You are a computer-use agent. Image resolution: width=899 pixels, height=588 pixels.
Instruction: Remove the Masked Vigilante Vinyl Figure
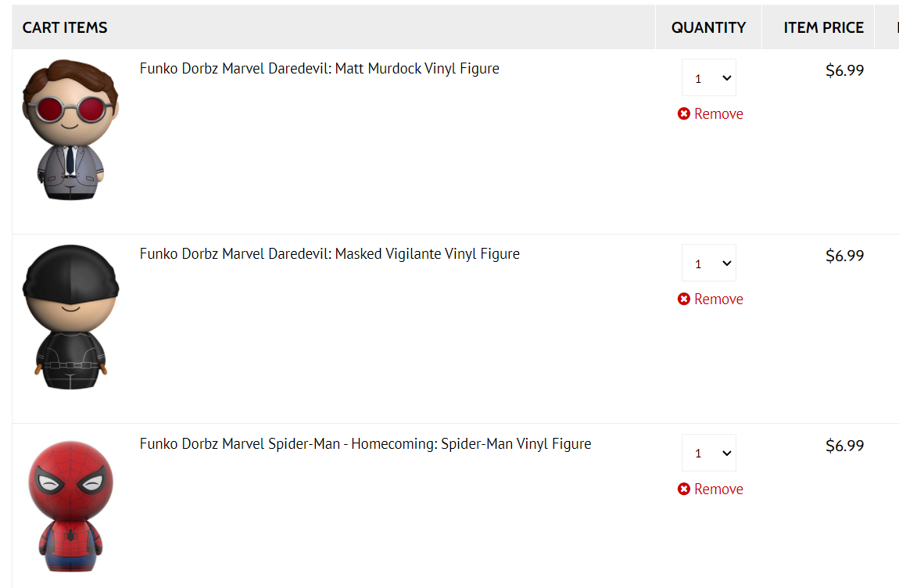[x=711, y=299]
